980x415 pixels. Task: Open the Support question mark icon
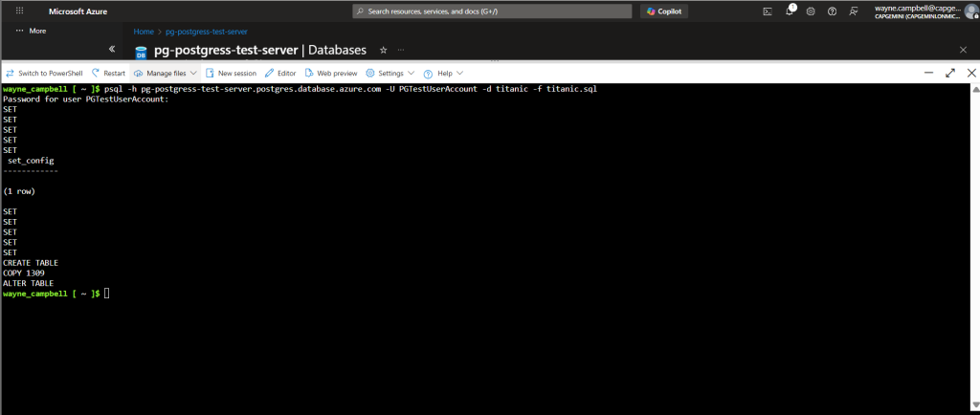[x=832, y=11]
